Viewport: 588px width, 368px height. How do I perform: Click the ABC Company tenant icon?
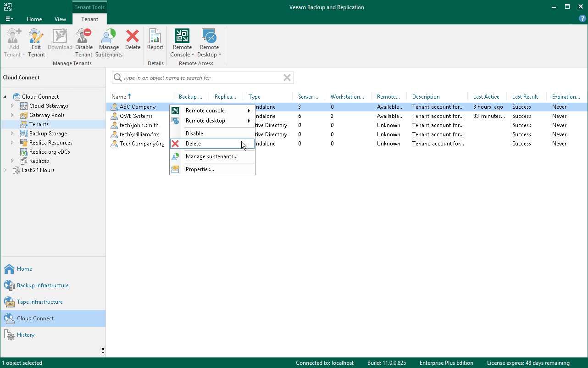click(x=115, y=107)
